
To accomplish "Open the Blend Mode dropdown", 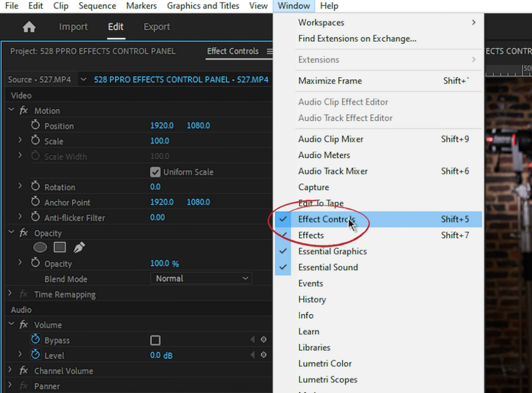I will (x=201, y=279).
